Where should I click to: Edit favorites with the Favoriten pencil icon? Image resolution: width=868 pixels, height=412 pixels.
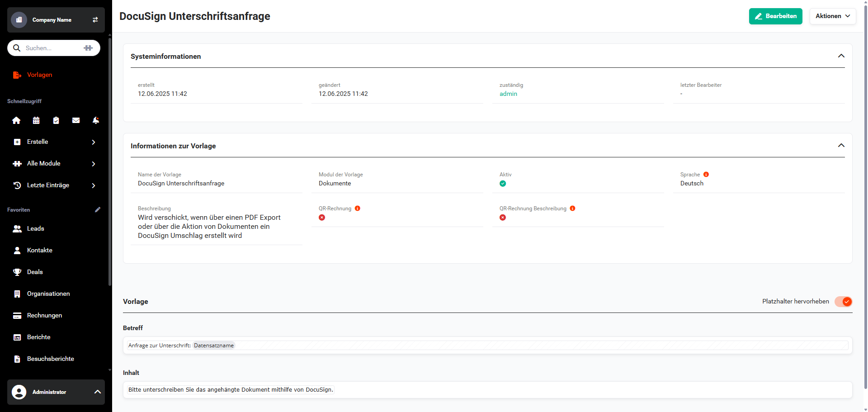coord(98,209)
